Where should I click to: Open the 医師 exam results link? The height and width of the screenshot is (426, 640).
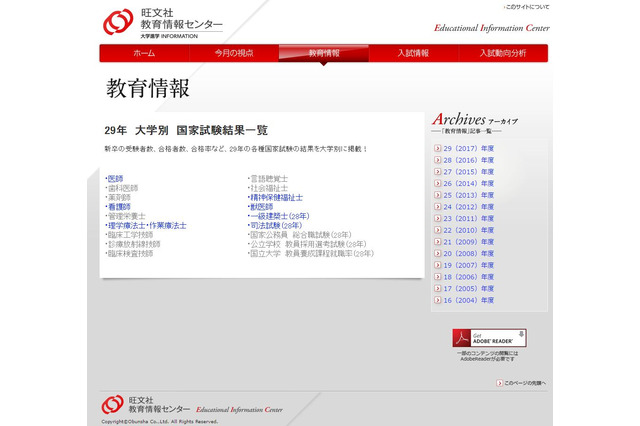tap(115, 178)
